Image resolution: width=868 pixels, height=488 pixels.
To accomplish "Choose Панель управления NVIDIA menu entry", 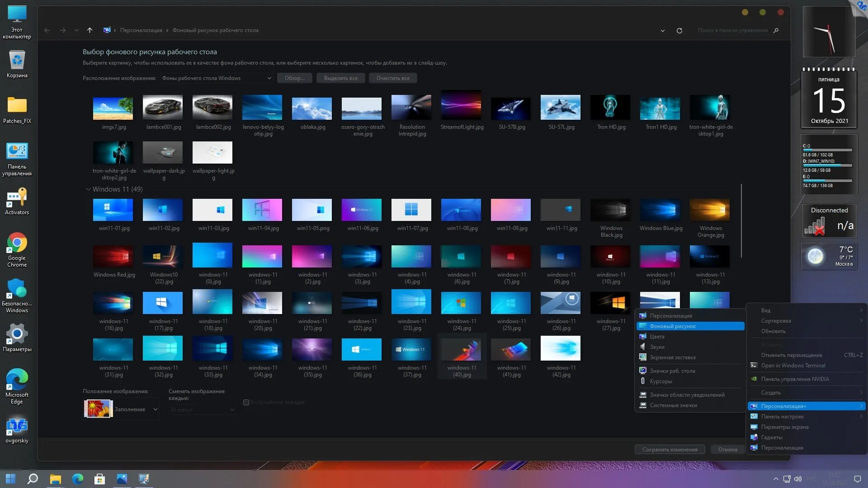I will click(795, 379).
